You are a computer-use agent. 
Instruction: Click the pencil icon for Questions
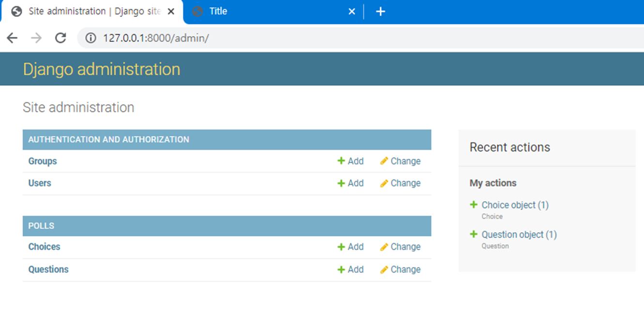(x=384, y=269)
